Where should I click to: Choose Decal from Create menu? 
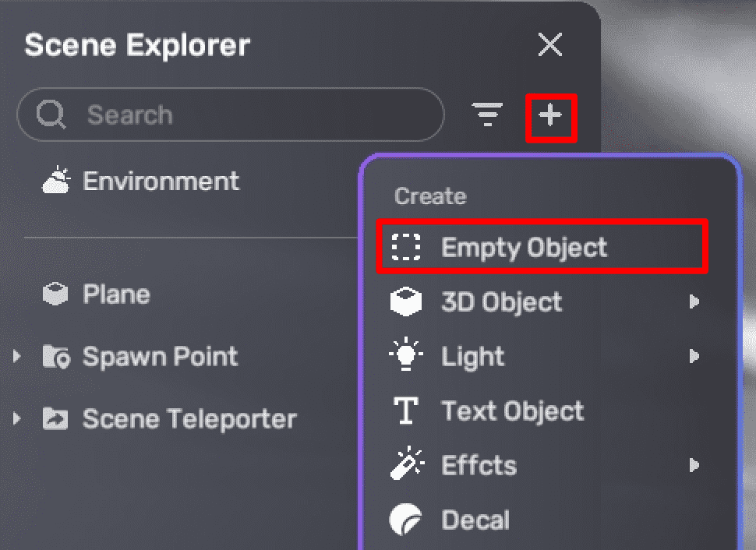tap(475, 520)
